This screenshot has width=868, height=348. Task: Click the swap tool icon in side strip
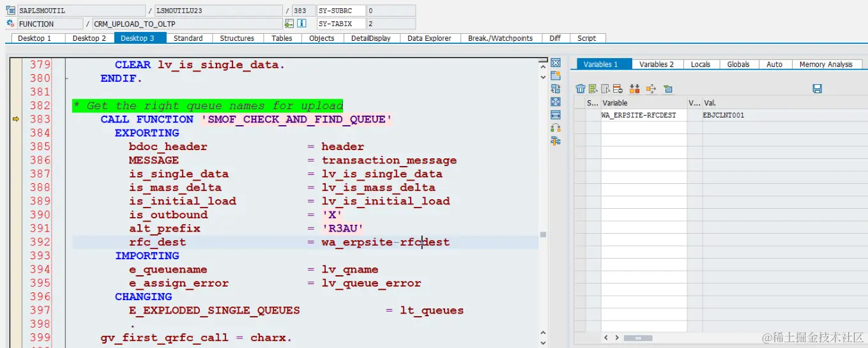[x=556, y=128]
